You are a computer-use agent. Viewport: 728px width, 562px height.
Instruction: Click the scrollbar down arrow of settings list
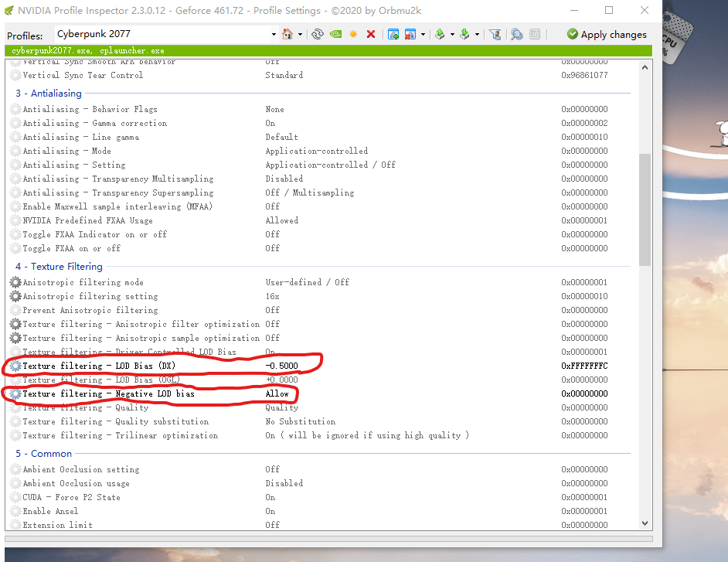point(645,523)
